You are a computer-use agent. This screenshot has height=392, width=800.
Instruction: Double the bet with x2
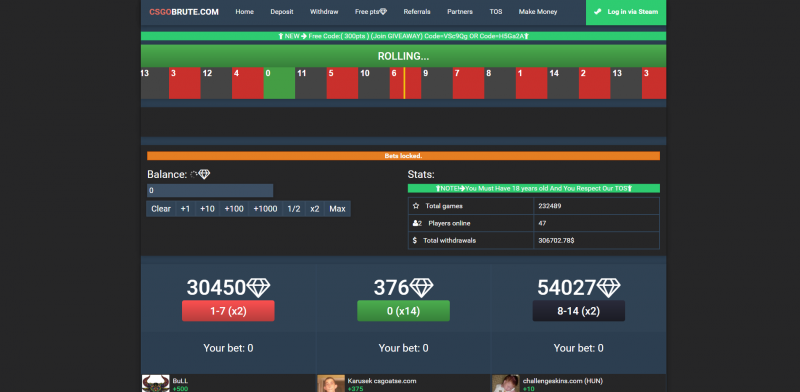tap(315, 209)
